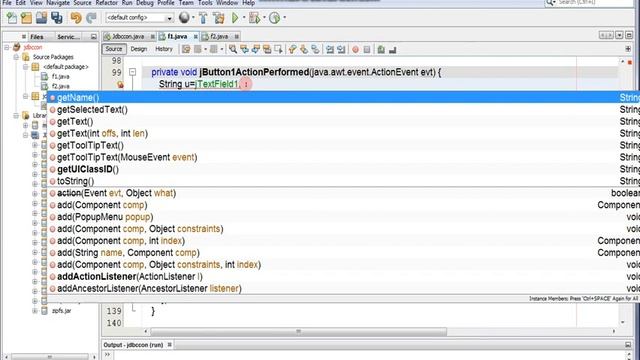
Task: Click the New File toolbar icon
Action: [12, 18]
